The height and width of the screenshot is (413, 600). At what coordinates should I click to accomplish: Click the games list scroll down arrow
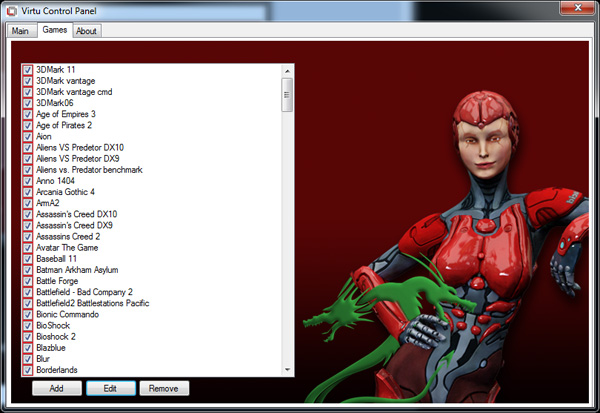(x=287, y=370)
